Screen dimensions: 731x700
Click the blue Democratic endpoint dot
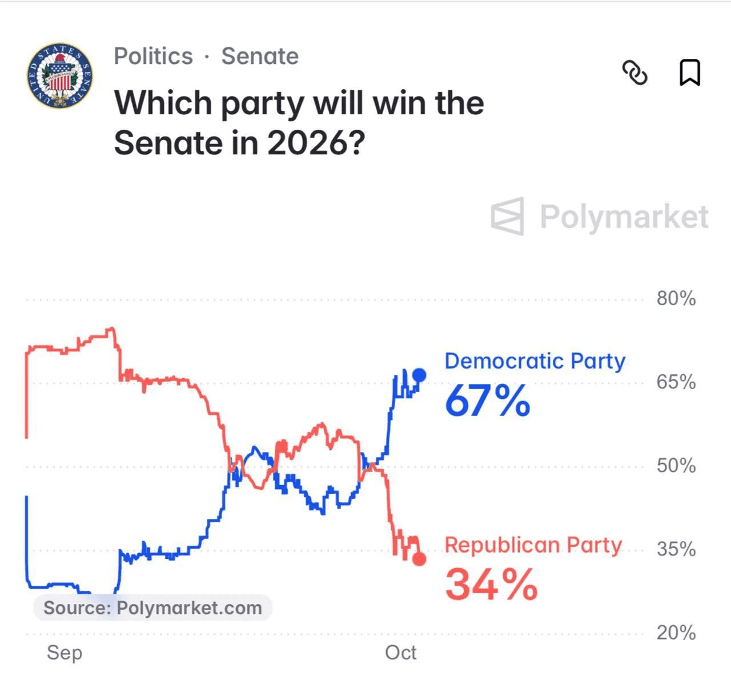(419, 375)
